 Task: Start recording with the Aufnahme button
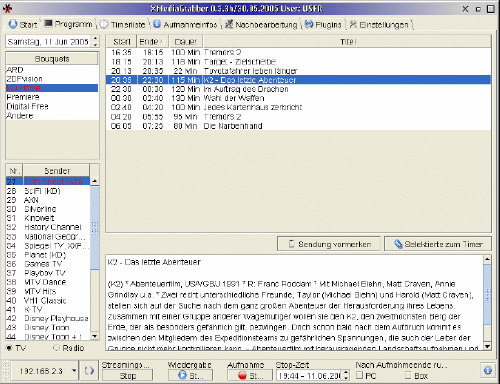coord(249,376)
